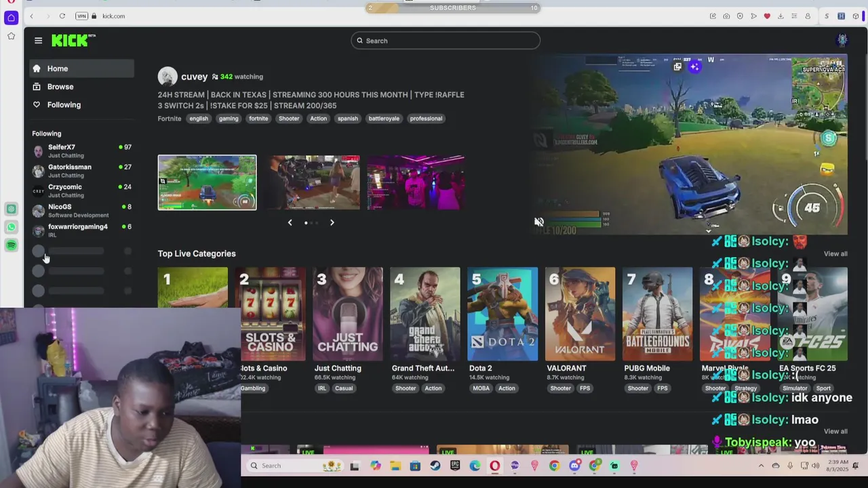
Task: Open the PUBG Mobile category card
Action: coord(657,314)
